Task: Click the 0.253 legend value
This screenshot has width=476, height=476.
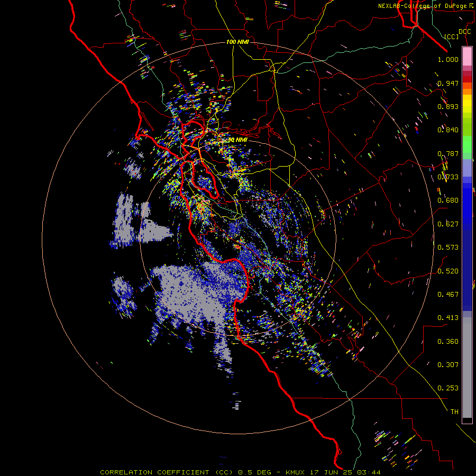Action: pyautogui.click(x=448, y=388)
